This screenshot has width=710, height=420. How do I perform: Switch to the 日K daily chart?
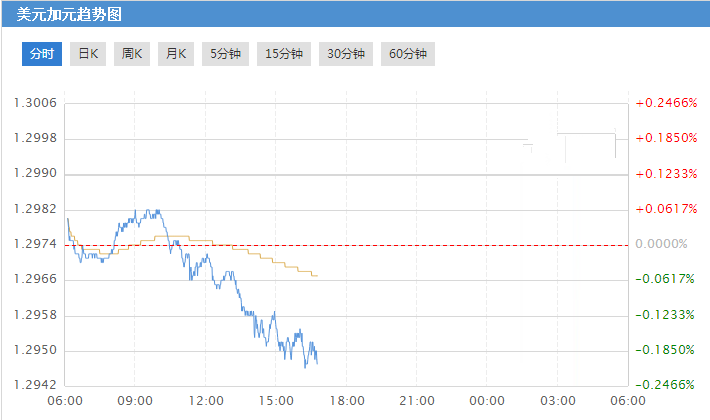[x=89, y=54]
